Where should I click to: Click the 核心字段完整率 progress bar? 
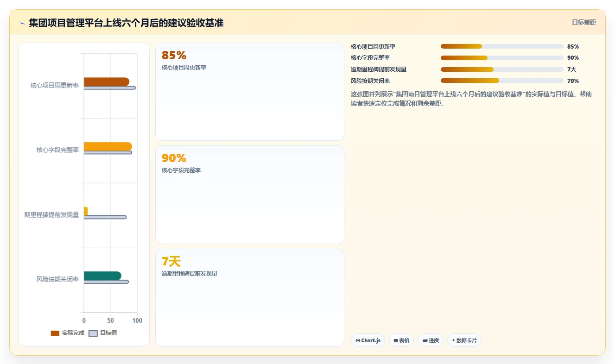point(502,58)
